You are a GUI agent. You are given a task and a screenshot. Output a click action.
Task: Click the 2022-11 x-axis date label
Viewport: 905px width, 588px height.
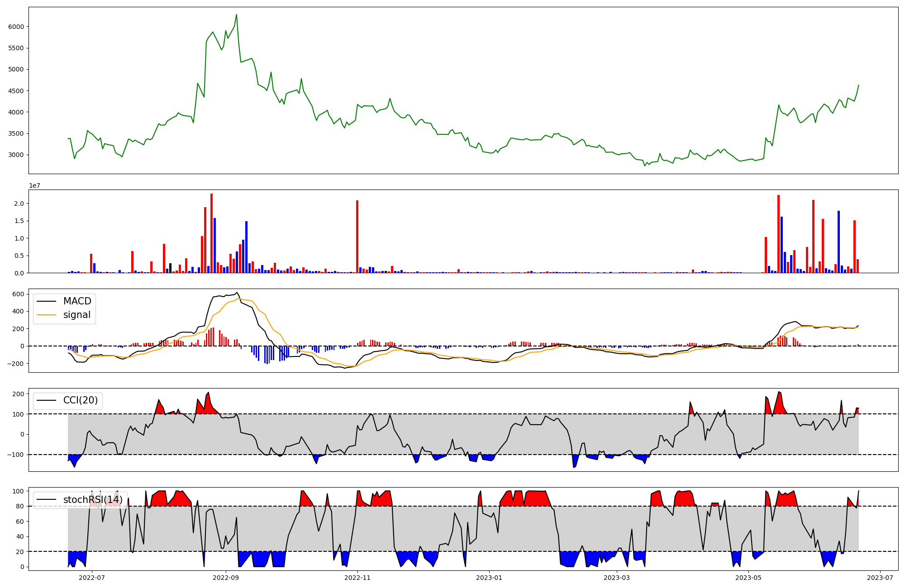click(x=357, y=578)
